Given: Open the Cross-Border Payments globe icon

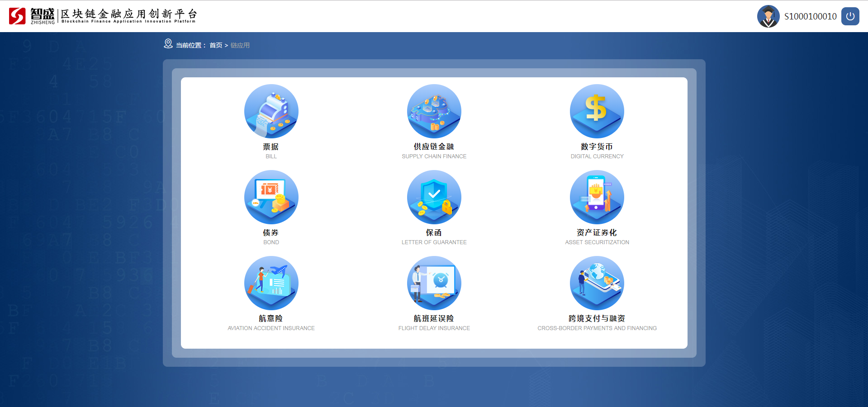Looking at the screenshot, I should (x=597, y=283).
